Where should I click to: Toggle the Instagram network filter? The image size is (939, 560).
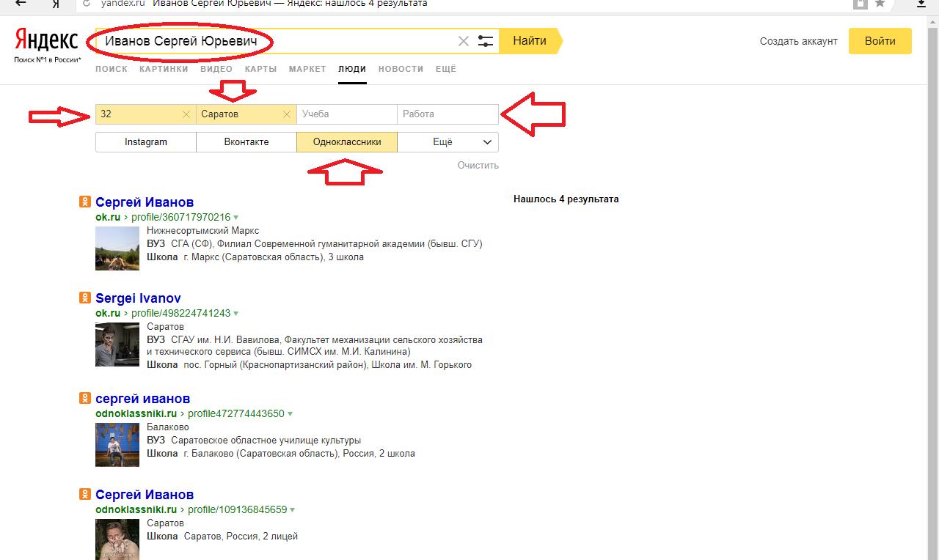(146, 142)
